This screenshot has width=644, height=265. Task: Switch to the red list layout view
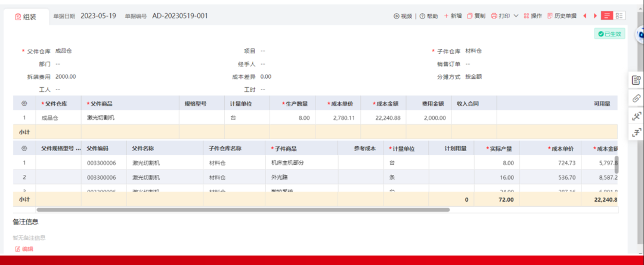click(x=607, y=16)
